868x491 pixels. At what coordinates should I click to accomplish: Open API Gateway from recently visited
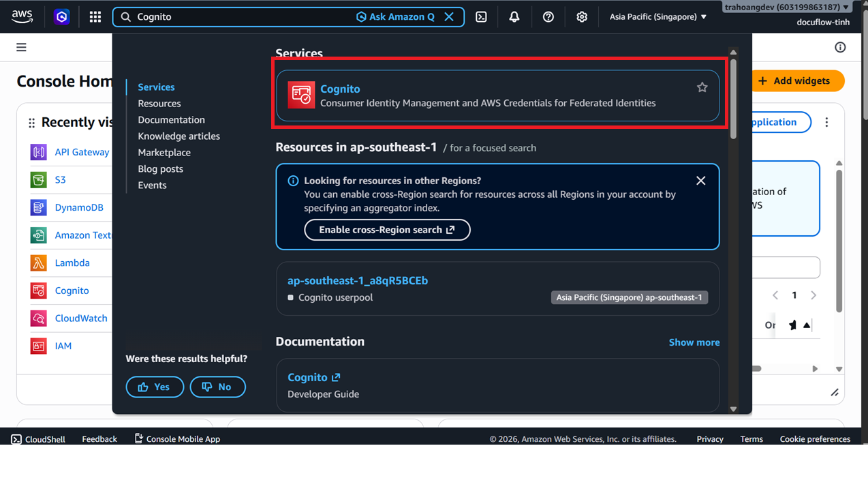[82, 152]
